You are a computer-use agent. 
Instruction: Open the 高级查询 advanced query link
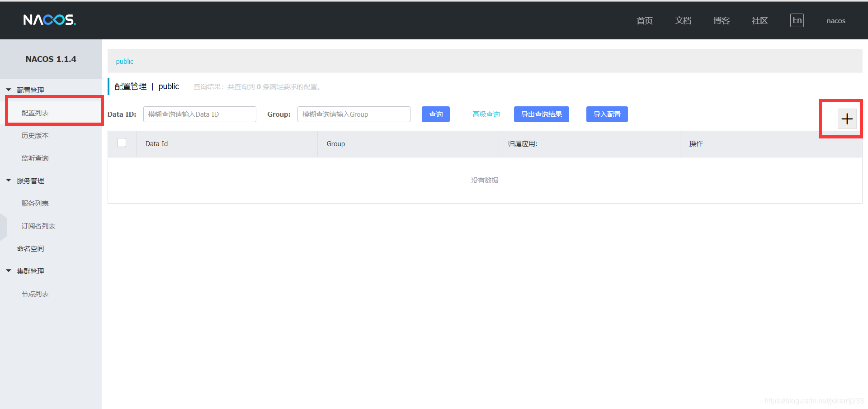[x=486, y=114]
